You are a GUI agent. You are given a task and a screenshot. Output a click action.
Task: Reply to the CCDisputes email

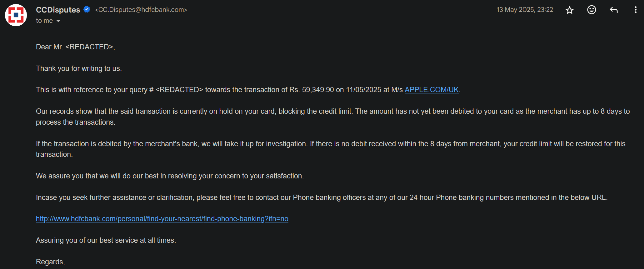pyautogui.click(x=614, y=10)
